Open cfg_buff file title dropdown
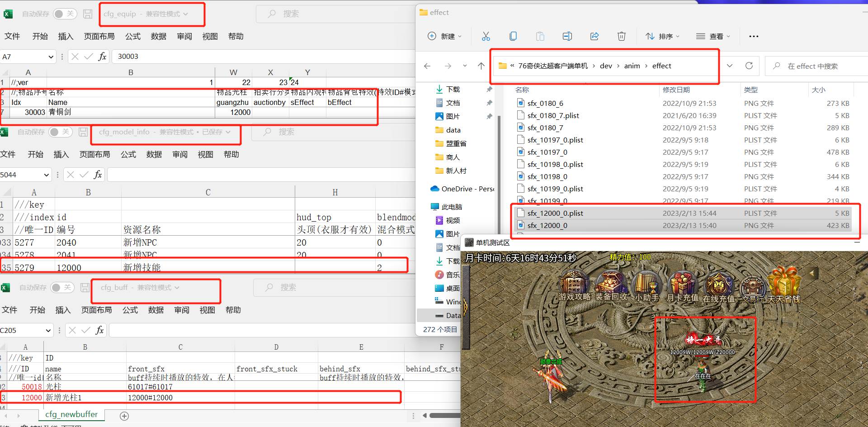The width and height of the screenshot is (868, 427). tap(177, 288)
